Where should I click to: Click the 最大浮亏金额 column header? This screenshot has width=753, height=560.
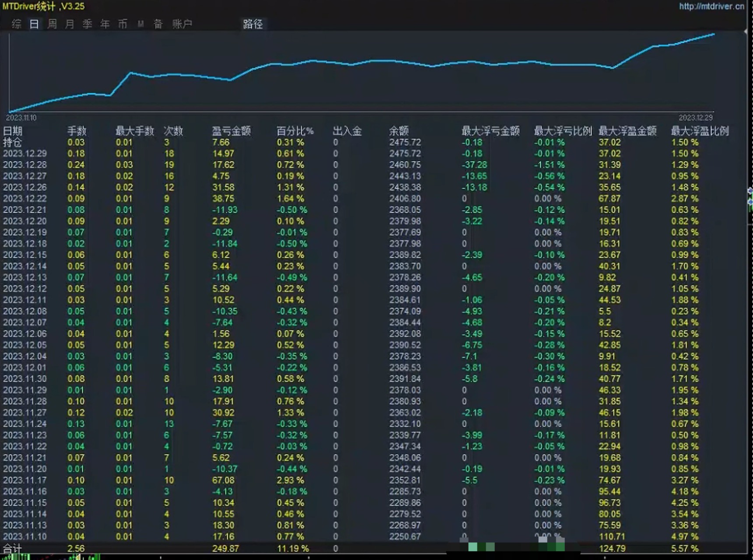(491, 131)
